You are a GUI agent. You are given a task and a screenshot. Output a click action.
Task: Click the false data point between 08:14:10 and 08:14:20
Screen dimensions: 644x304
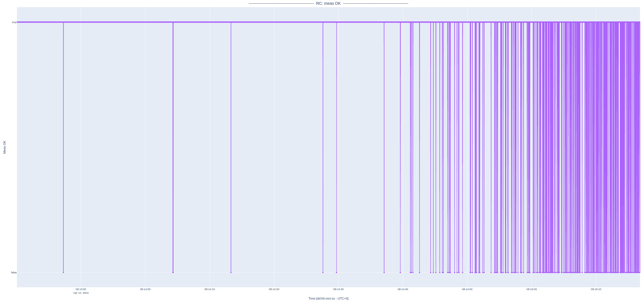click(x=231, y=273)
